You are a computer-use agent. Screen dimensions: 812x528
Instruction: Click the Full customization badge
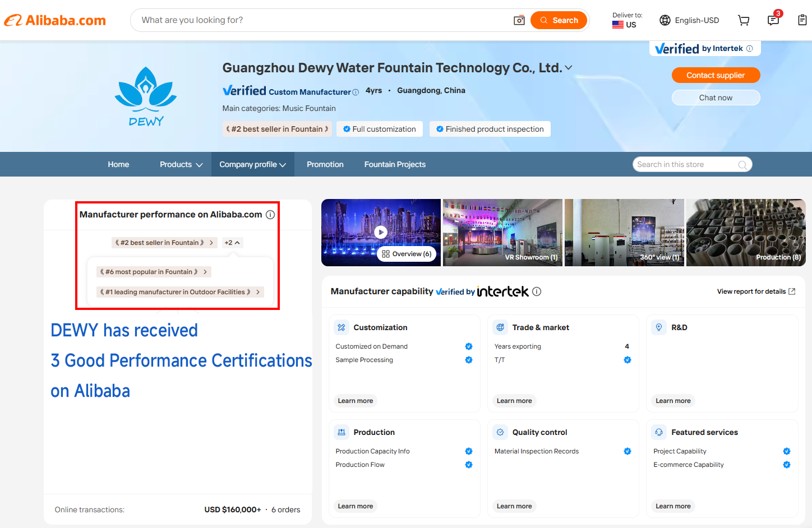(380, 129)
